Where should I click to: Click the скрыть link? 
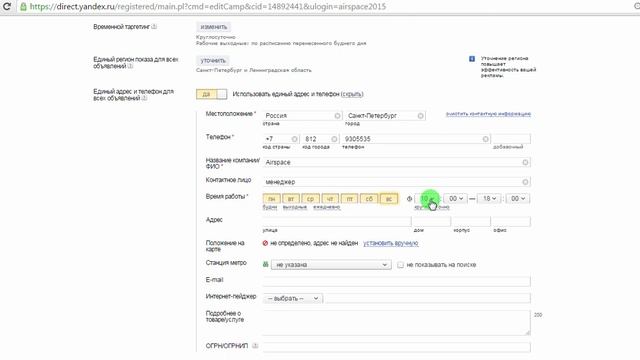tap(352, 94)
